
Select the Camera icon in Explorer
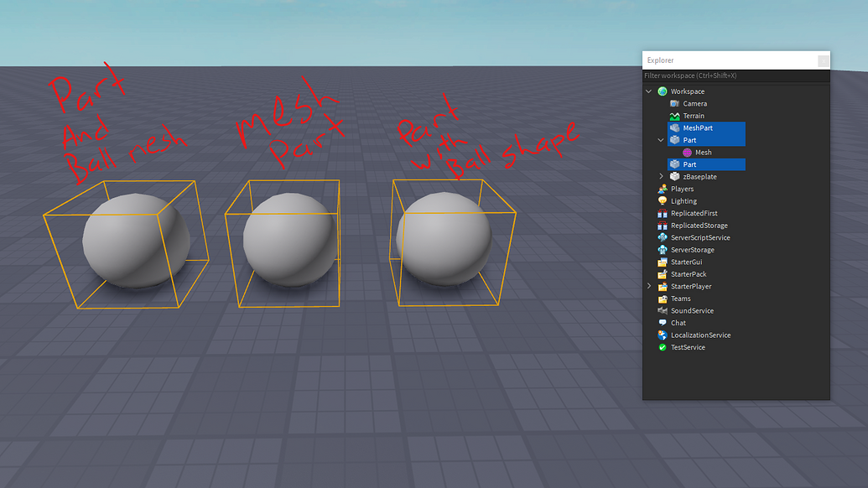click(x=673, y=103)
